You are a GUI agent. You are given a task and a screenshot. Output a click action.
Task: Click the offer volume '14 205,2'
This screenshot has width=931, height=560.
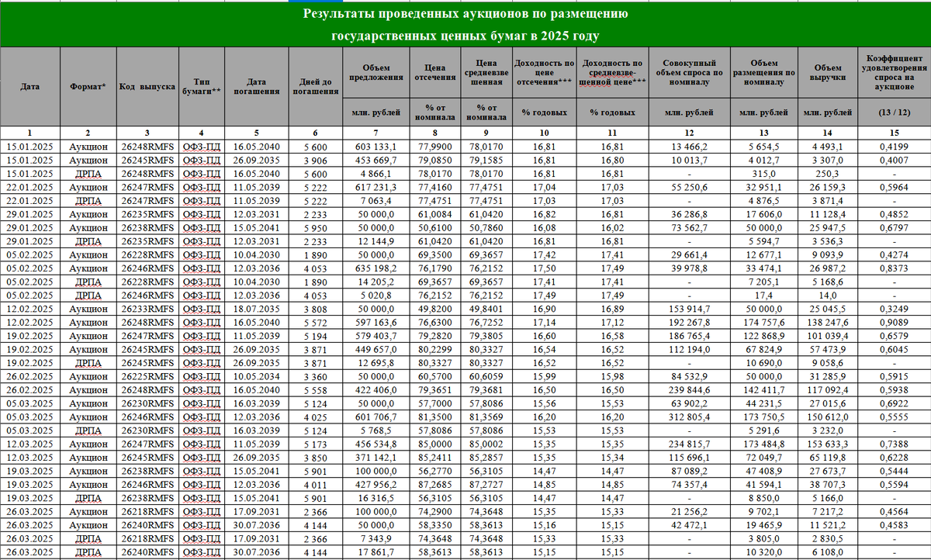pos(376,282)
